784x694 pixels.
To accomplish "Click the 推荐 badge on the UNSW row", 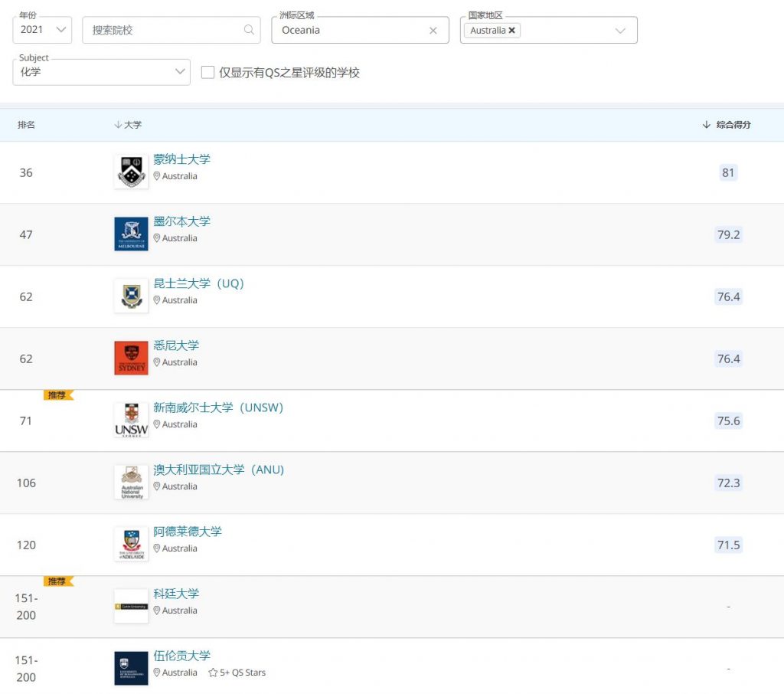I will coord(58,395).
